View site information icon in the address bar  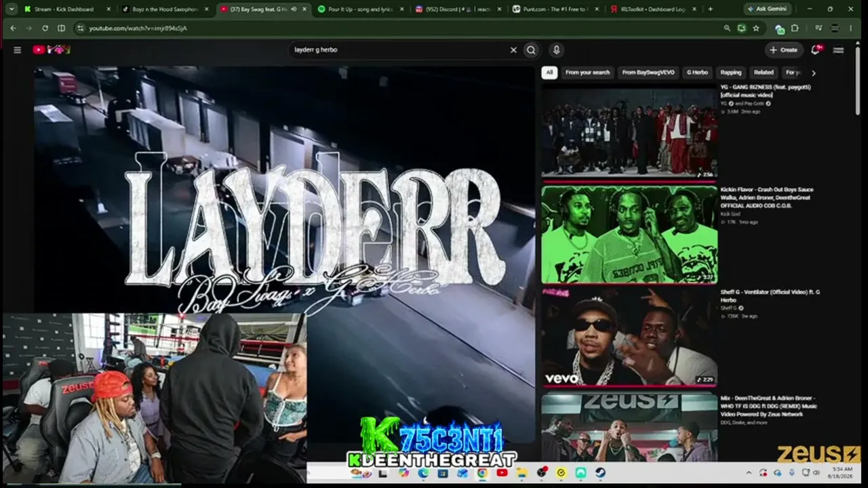(81, 28)
